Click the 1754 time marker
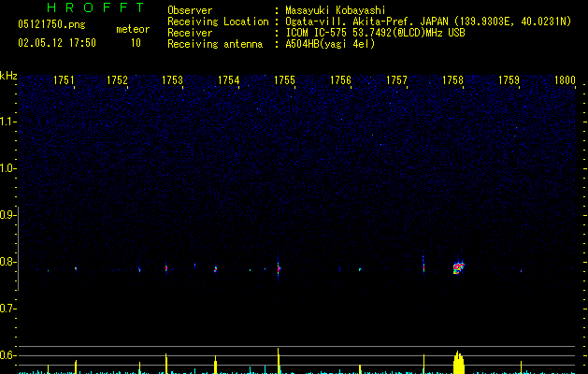Viewport: 588px width, 374px height. click(228, 80)
